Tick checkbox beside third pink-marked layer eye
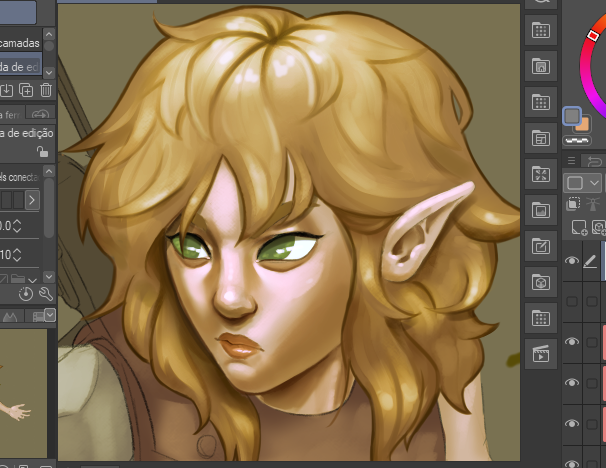 [x=592, y=424]
